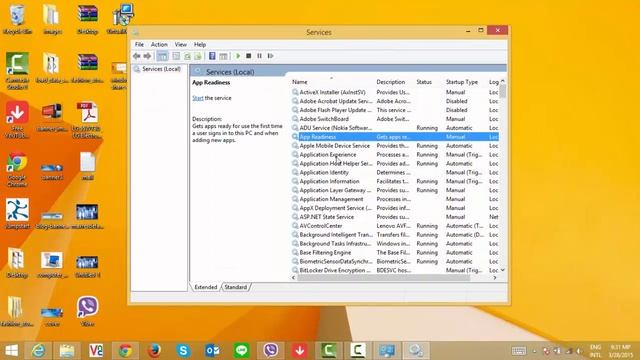Click the Forward arrow in Services toolbar
Viewport: 640px width, 360px height.
click(147, 56)
